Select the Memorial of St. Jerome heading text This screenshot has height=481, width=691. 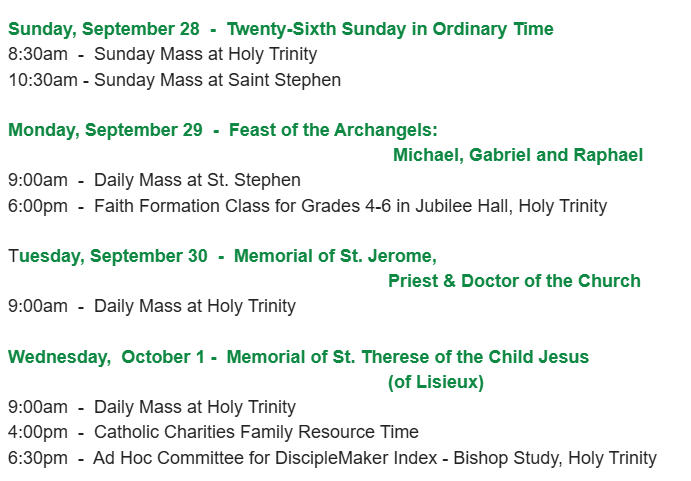[335, 256]
